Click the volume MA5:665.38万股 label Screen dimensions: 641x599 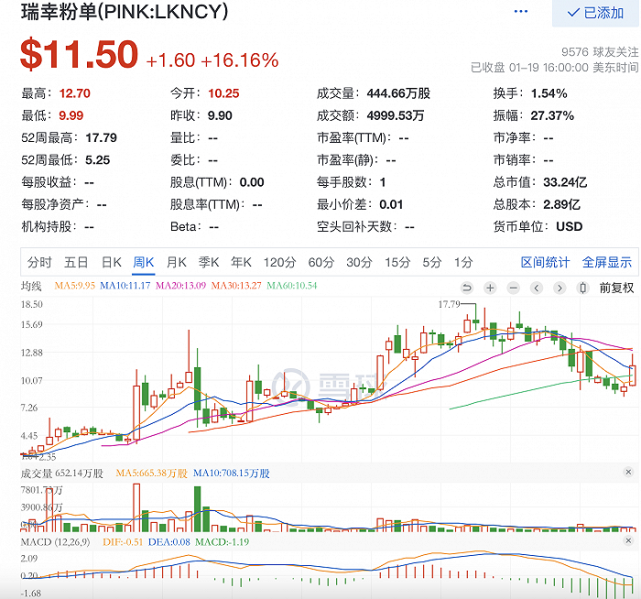click(152, 473)
